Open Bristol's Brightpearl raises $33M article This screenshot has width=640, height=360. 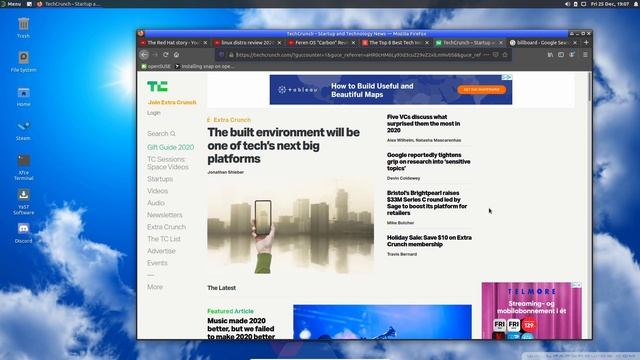427,203
